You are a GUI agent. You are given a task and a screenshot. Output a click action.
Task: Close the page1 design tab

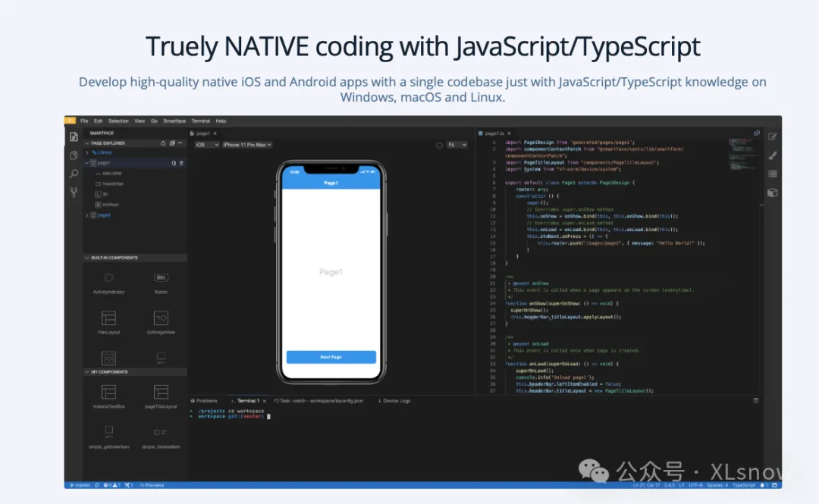click(x=215, y=133)
